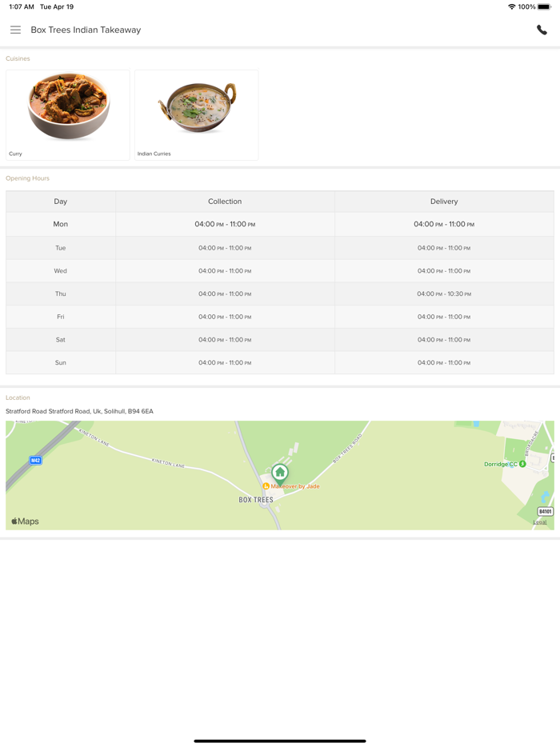Image resolution: width=560 pixels, height=747 pixels.
Task: Open the hamburger menu
Action: tap(15, 30)
